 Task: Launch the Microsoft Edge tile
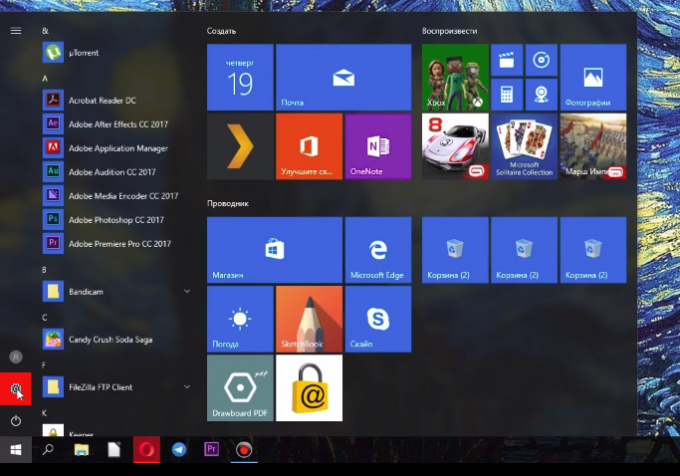378,250
